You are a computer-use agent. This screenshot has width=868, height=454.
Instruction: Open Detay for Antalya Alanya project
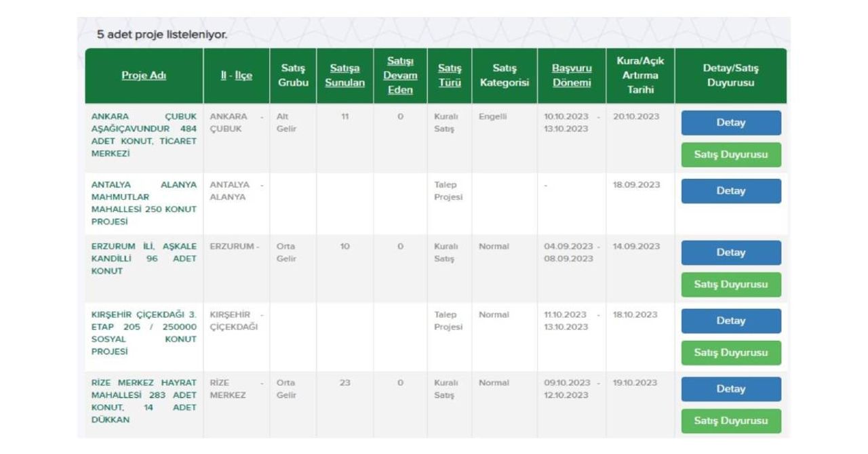730,191
